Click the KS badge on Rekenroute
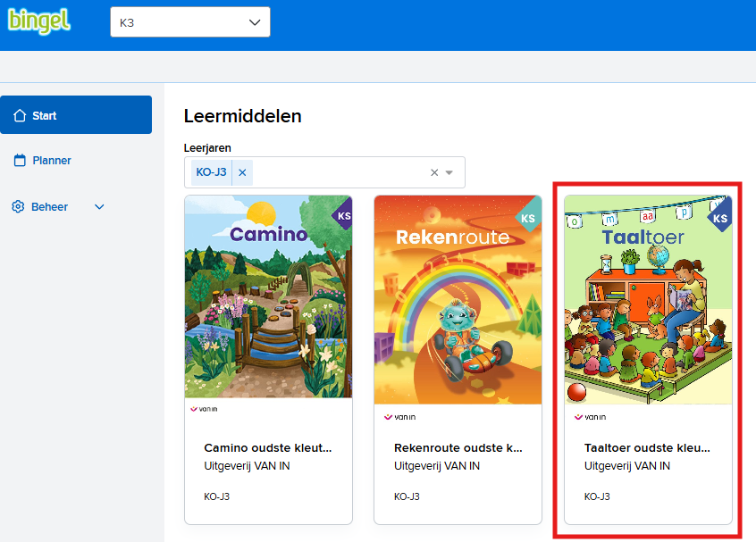 [529, 218]
